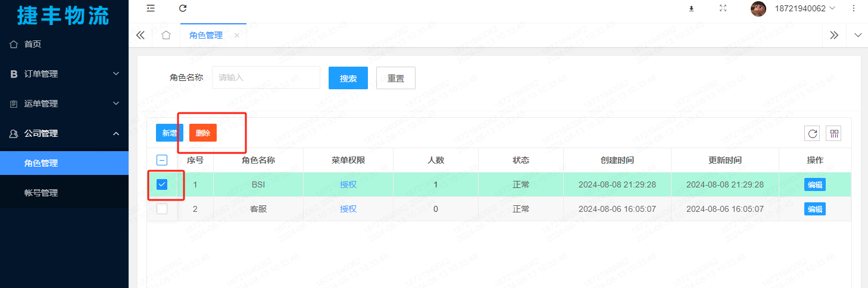Screen dimensions: 868x288
Task: Focus the 角色名称 search input
Action: point(266,77)
